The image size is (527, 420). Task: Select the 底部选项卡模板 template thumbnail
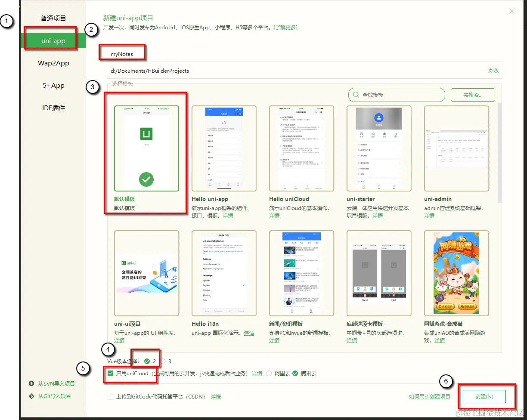tap(379, 273)
